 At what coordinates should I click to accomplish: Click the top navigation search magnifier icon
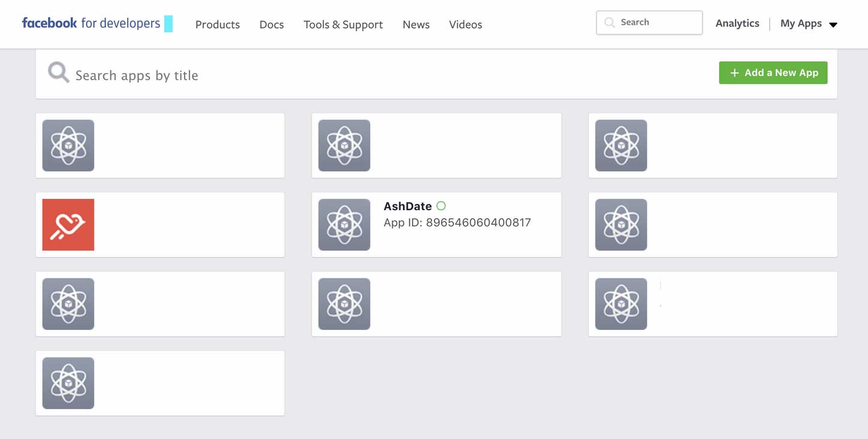[x=610, y=23]
